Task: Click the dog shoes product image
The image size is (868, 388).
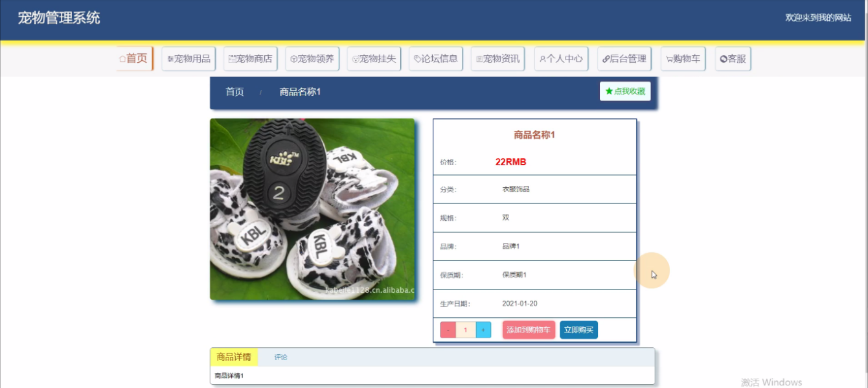Action: click(x=312, y=209)
